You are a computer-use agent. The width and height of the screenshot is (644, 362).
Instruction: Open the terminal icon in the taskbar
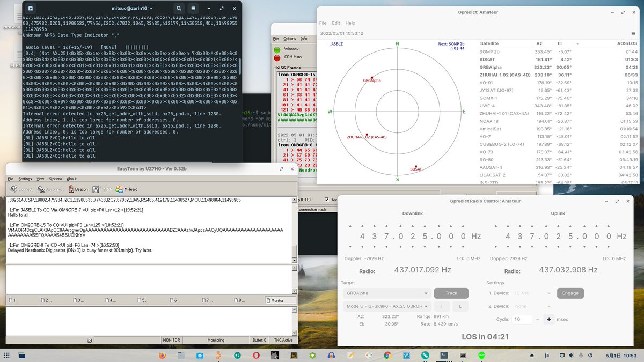pyautogui.click(x=444, y=355)
